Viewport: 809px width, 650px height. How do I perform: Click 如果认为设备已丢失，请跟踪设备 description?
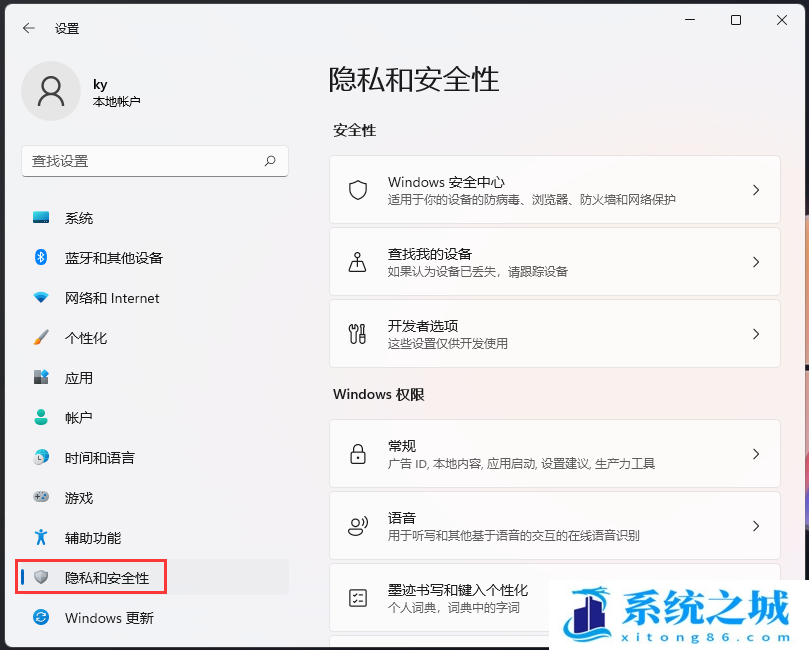pyautogui.click(x=478, y=271)
